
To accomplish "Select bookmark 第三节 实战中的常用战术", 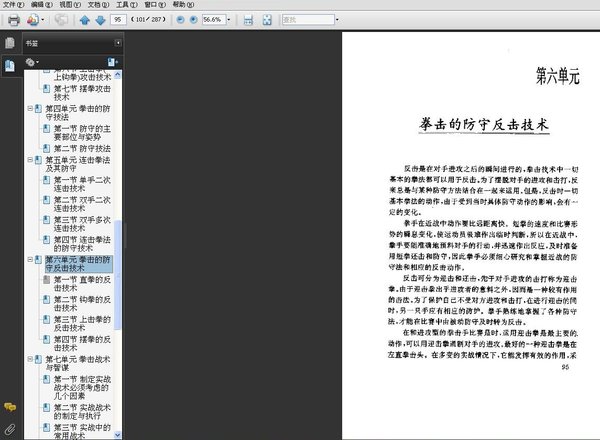I will point(82,431).
